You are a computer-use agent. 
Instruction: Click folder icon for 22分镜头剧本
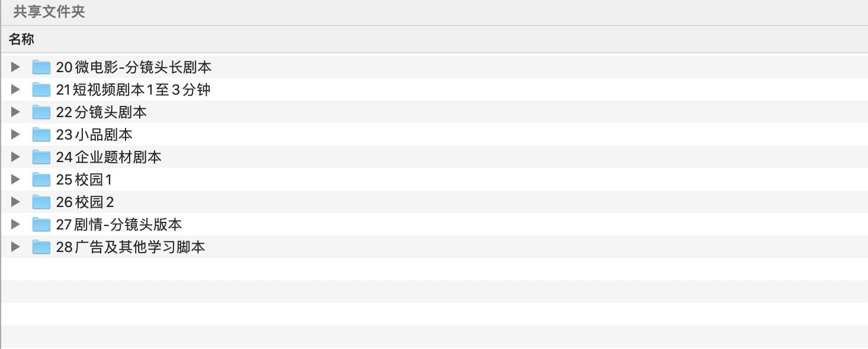tap(41, 112)
